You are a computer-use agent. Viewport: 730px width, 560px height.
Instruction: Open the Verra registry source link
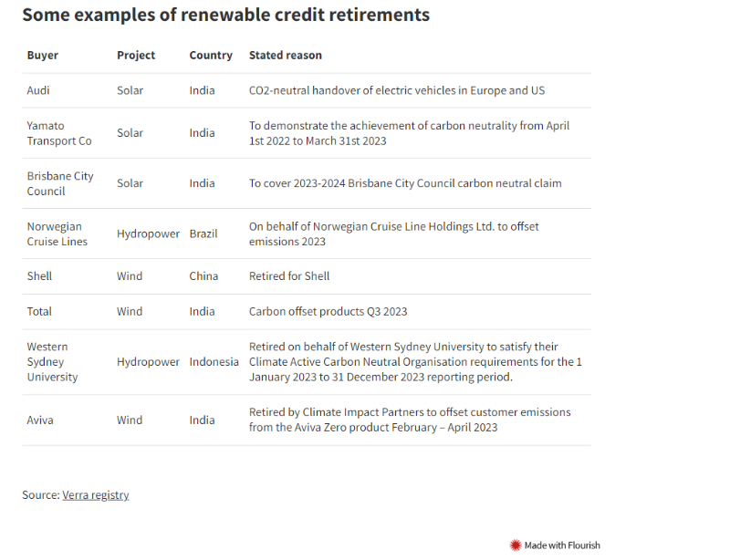pos(96,495)
